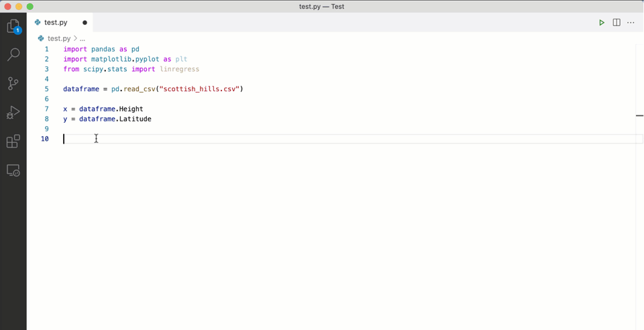This screenshot has height=330, width=644.
Task: Run the Python file with play button
Action: point(602,23)
